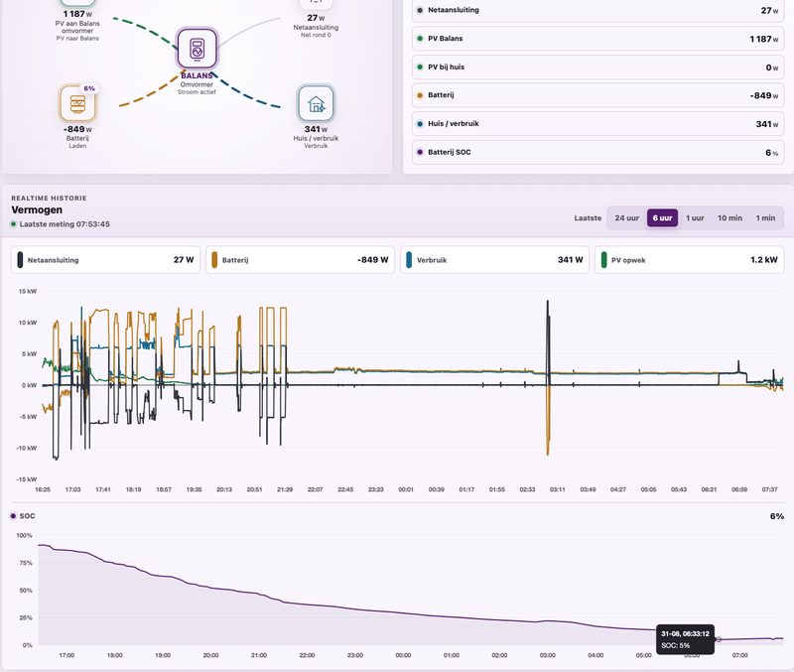Click the SOC chart data point marker
Screen dimensions: 794x672
pyautogui.click(x=719, y=639)
